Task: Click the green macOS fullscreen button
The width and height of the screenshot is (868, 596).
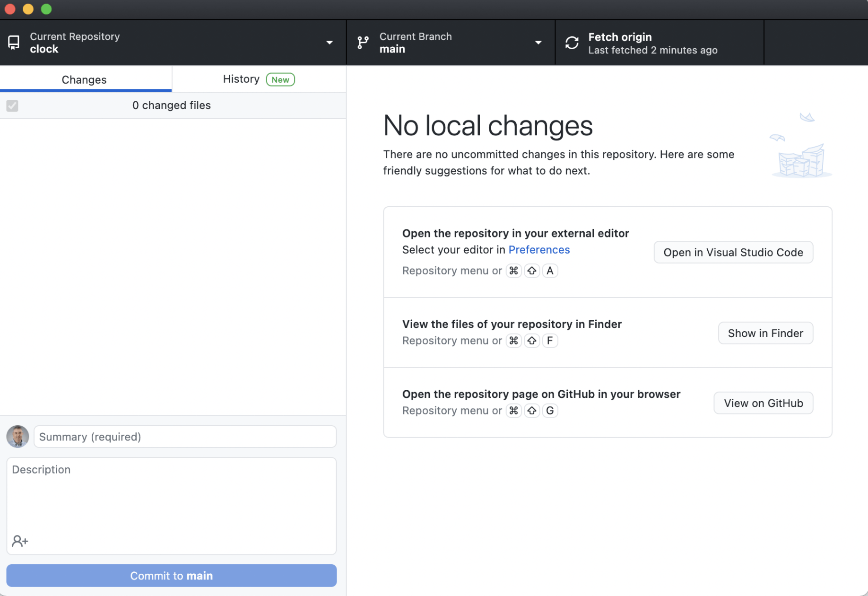Action: click(x=46, y=9)
